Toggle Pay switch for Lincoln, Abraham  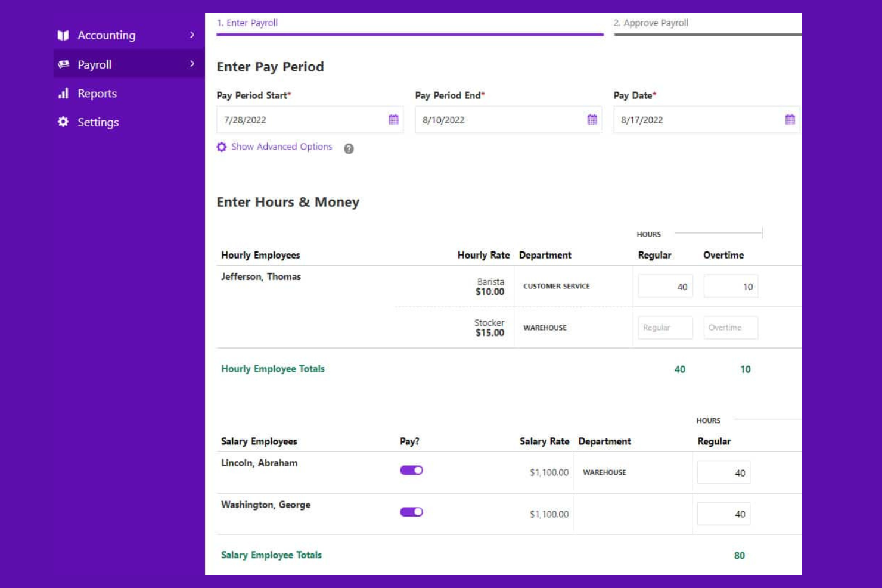tap(411, 470)
